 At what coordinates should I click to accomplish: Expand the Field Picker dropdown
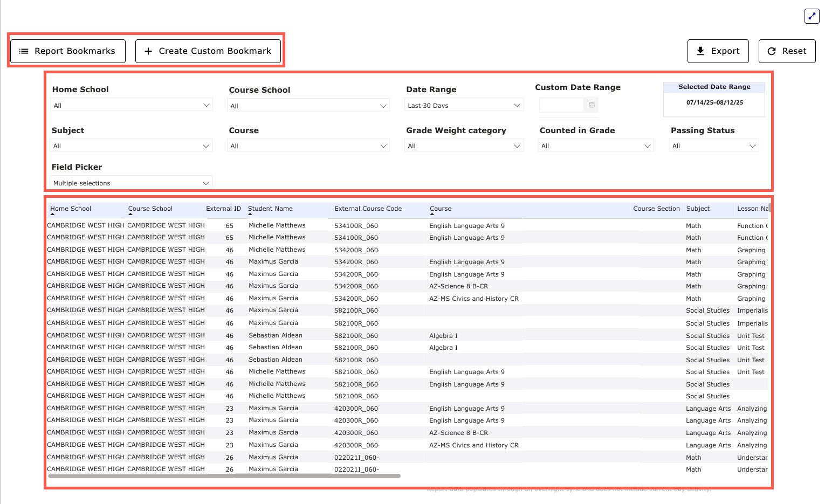click(x=131, y=183)
